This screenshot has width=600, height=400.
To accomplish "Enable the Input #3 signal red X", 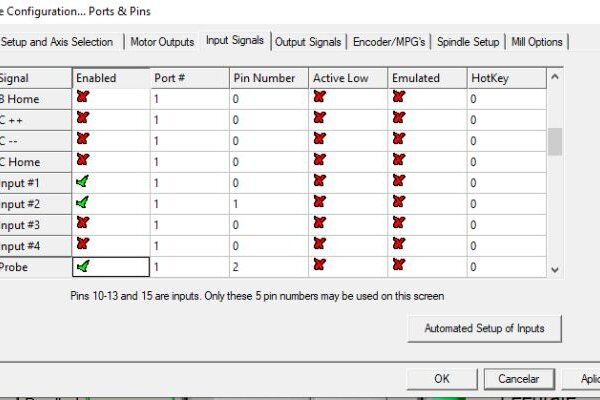I will 83,224.
